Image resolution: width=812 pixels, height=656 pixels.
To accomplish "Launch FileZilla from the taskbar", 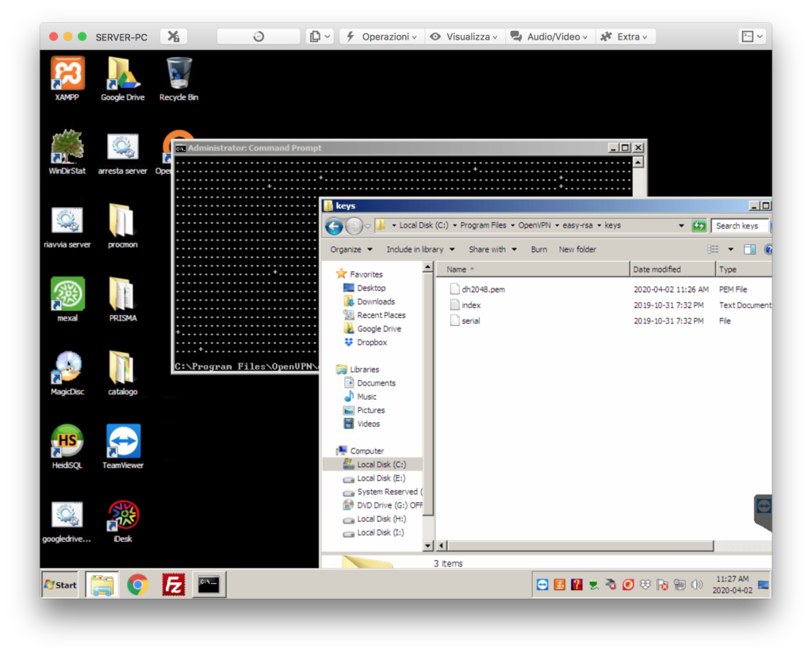I will 173,585.
